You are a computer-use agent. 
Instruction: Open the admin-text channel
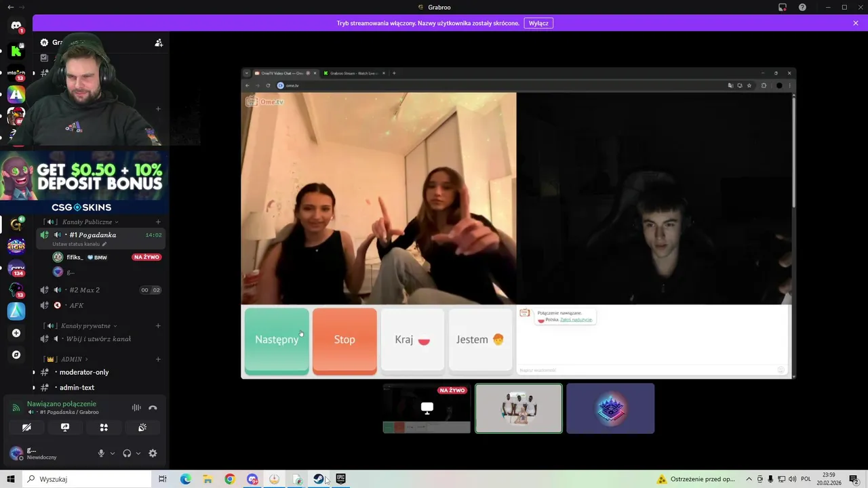[x=100, y=388]
